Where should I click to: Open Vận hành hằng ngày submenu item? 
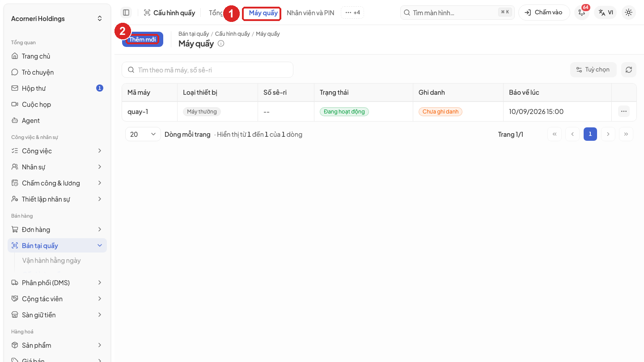pyautogui.click(x=51, y=261)
